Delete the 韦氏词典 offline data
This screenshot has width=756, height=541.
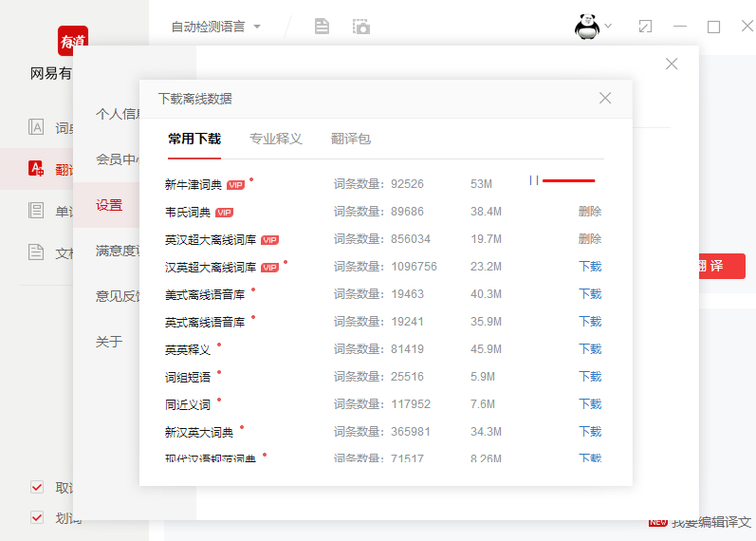click(589, 212)
